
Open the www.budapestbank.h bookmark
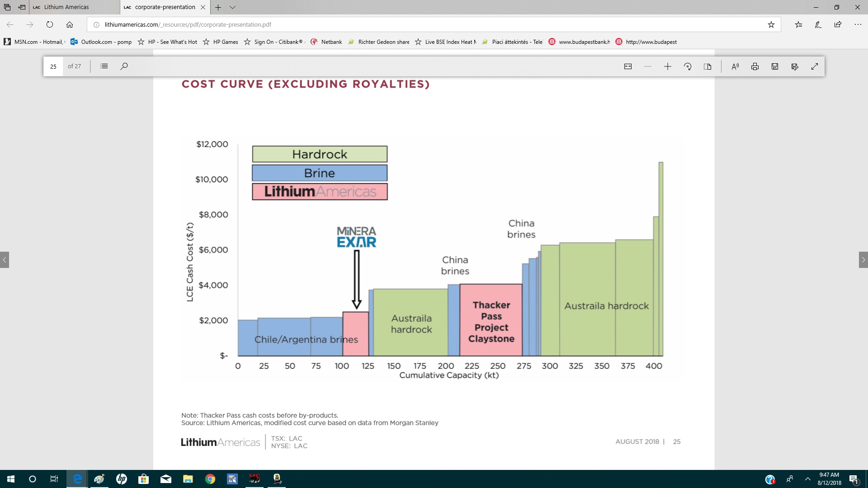[579, 42]
